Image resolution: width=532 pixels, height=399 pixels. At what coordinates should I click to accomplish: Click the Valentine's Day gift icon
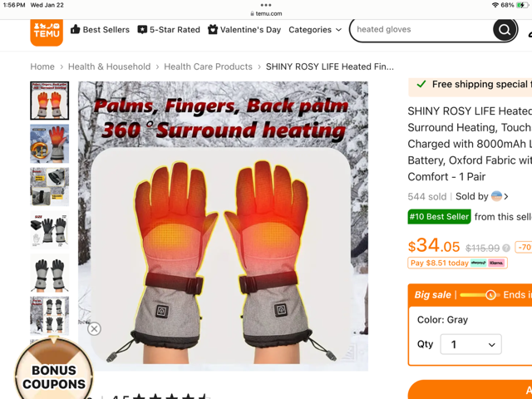pyautogui.click(x=213, y=30)
